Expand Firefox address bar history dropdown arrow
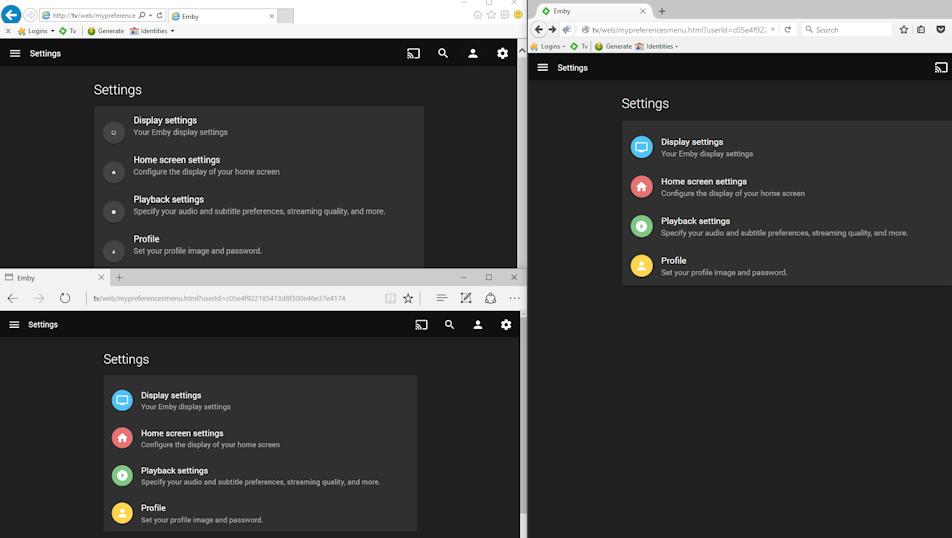 (x=772, y=30)
